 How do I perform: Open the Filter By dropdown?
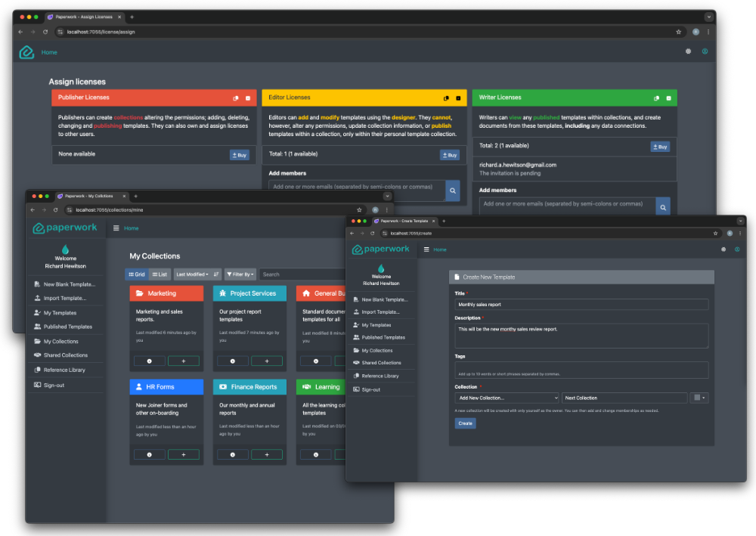(x=240, y=274)
